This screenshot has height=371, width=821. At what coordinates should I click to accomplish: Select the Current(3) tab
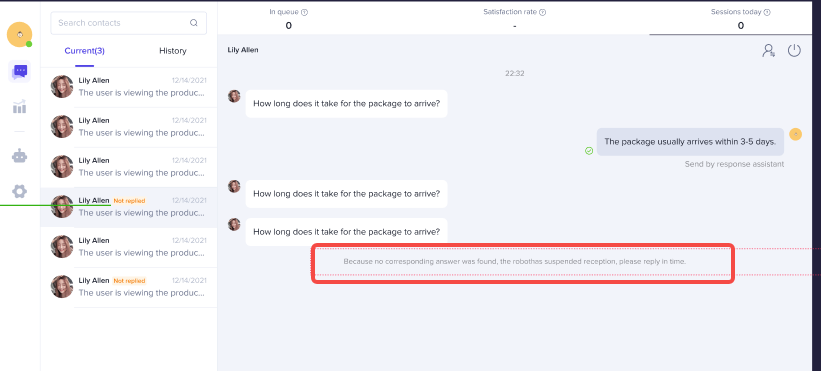pos(84,51)
